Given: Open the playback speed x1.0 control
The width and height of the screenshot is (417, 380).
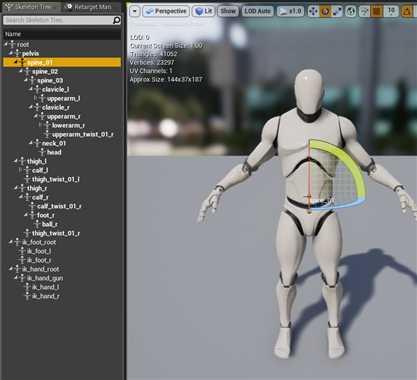Looking at the screenshot, I should click(290, 11).
